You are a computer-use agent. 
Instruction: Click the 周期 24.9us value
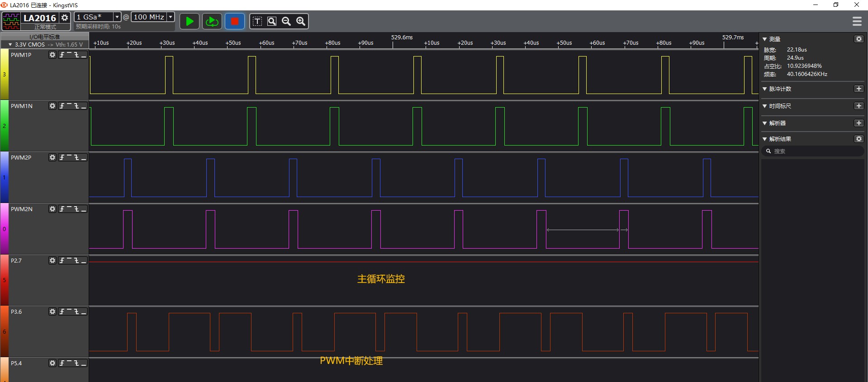(795, 58)
